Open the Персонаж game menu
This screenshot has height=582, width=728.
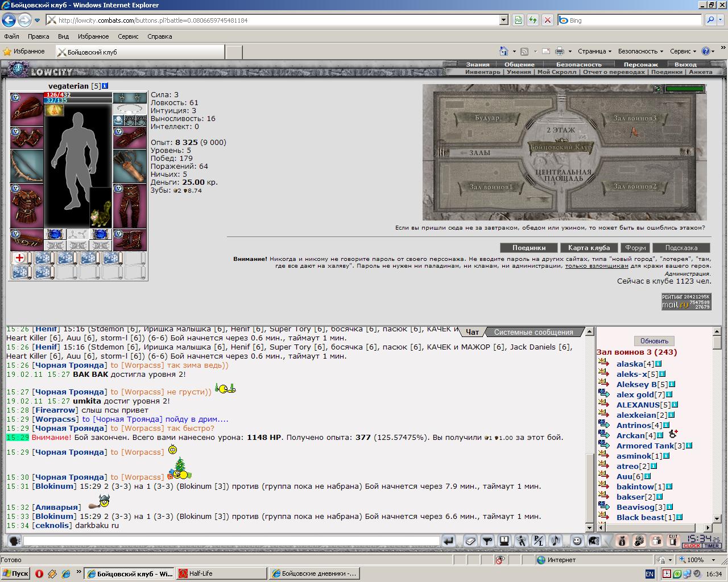click(640, 64)
